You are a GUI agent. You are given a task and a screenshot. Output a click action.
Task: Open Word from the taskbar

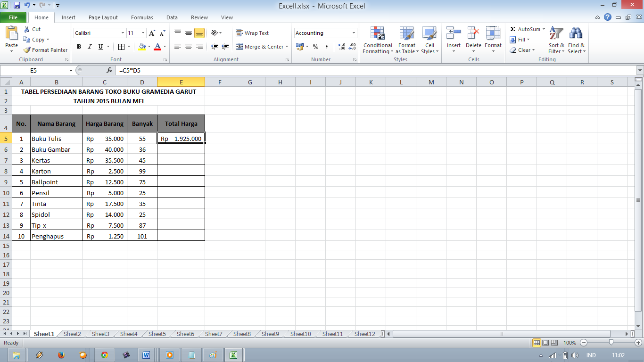[x=146, y=355]
